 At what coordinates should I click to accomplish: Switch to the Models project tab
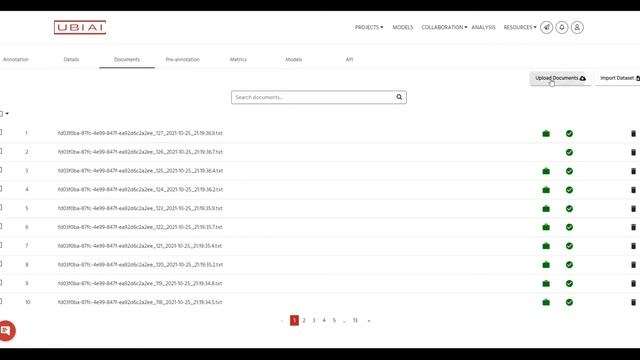click(293, 59)
